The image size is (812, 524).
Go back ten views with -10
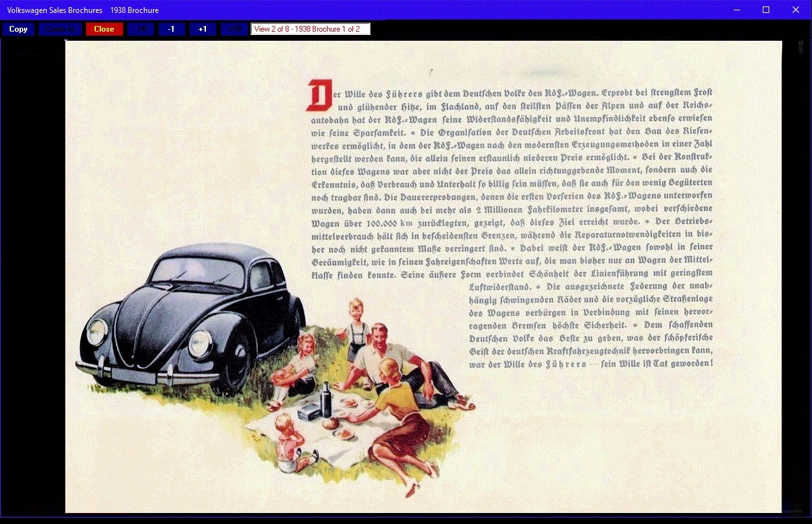tap(141, 29)
